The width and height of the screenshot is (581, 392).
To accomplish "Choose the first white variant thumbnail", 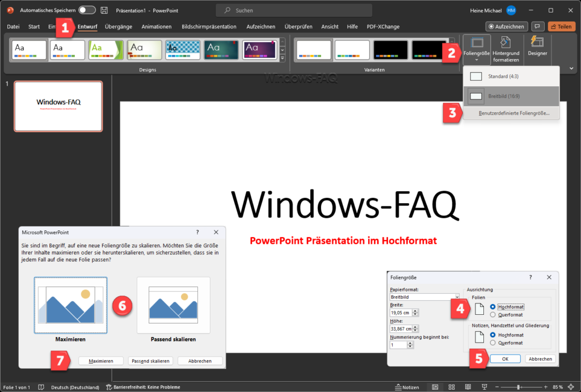I will (x=314, y=50).
